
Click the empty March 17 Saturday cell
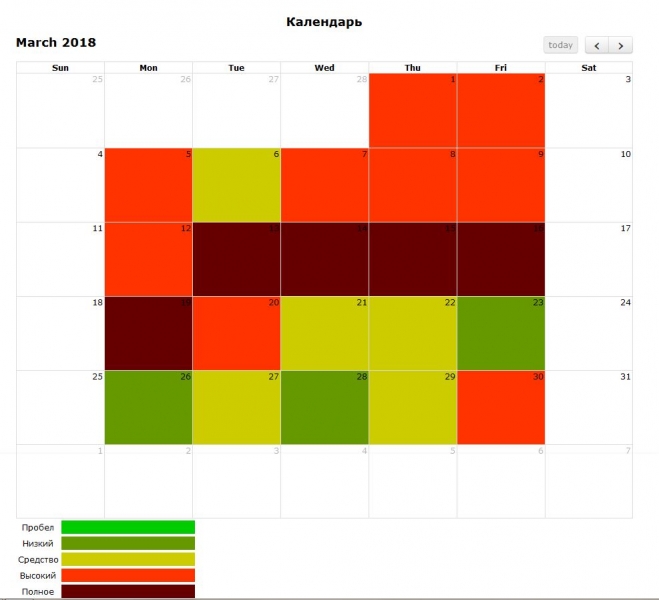[x=589, y=259]
